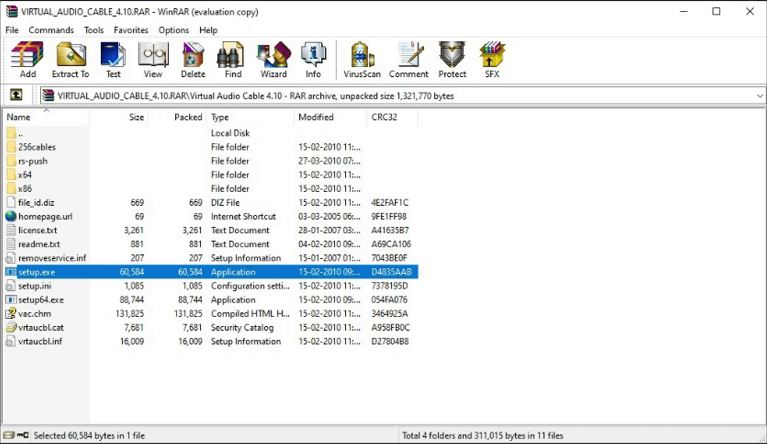Open the Options menu
Viewport: 767px width, 444px height.
pyautogui.click(x=173, y=30)
